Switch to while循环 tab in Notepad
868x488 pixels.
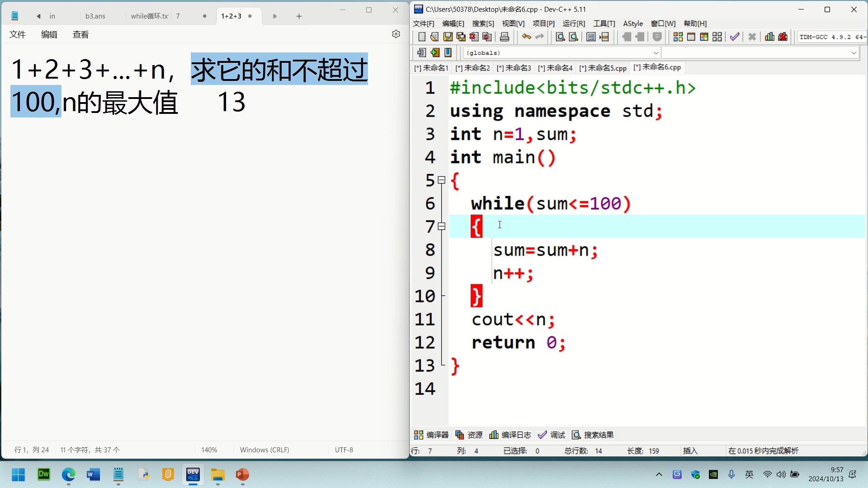coord(149,16)
